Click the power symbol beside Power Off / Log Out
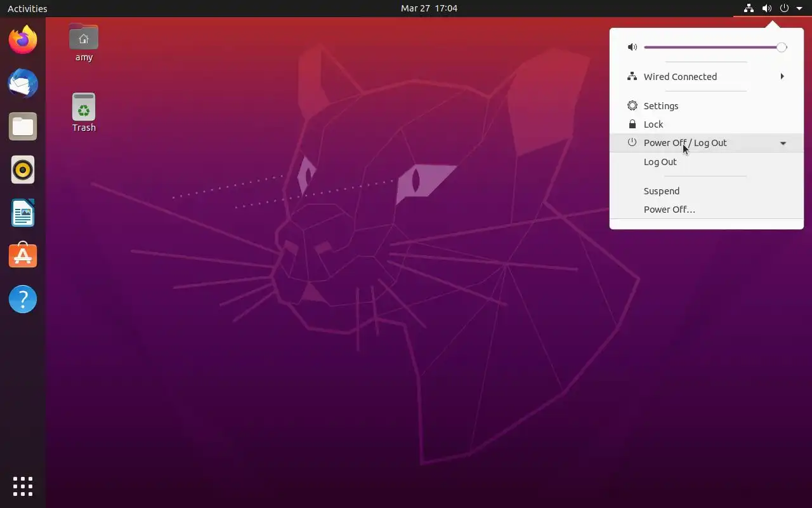Screen dimensions: 812x508 pos(632,143)
